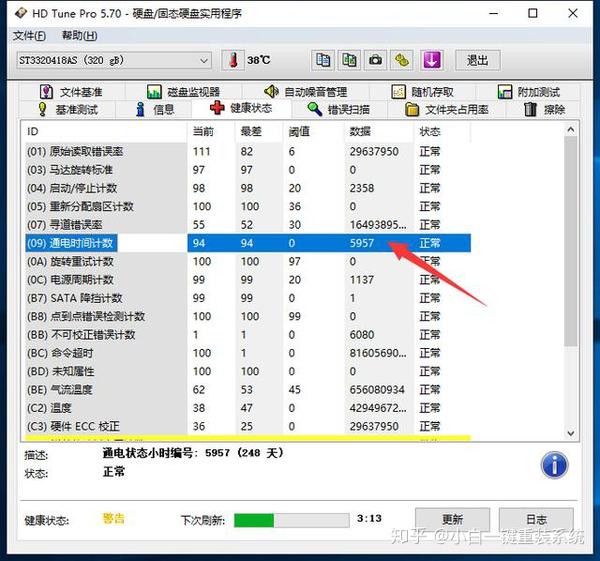This screenshot has height=561, width=600.
Task: Switch to the 随机存取 tab
Action: pyautogui.click(x=422, y=92)
